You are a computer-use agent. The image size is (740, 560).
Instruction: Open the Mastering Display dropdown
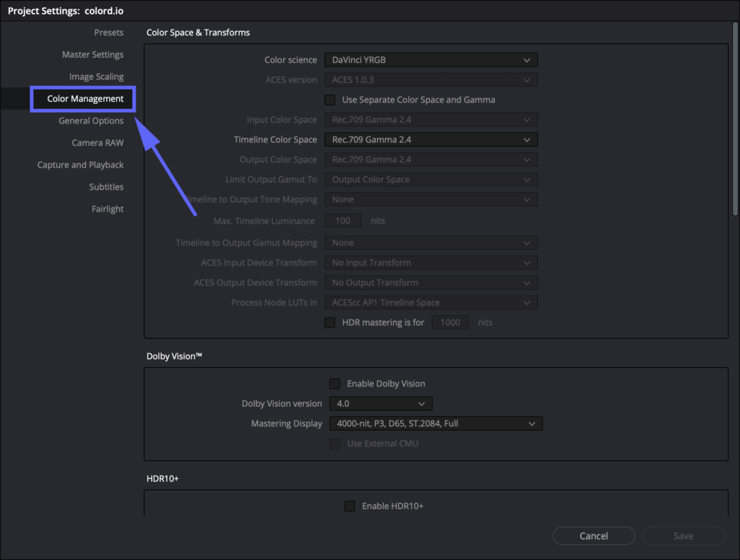click(436, 423)
